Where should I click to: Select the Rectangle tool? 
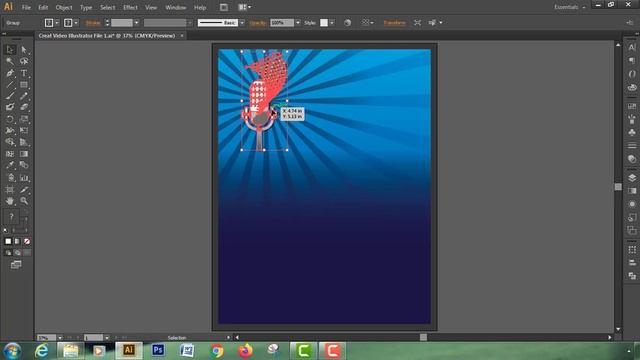click(24, 85)
